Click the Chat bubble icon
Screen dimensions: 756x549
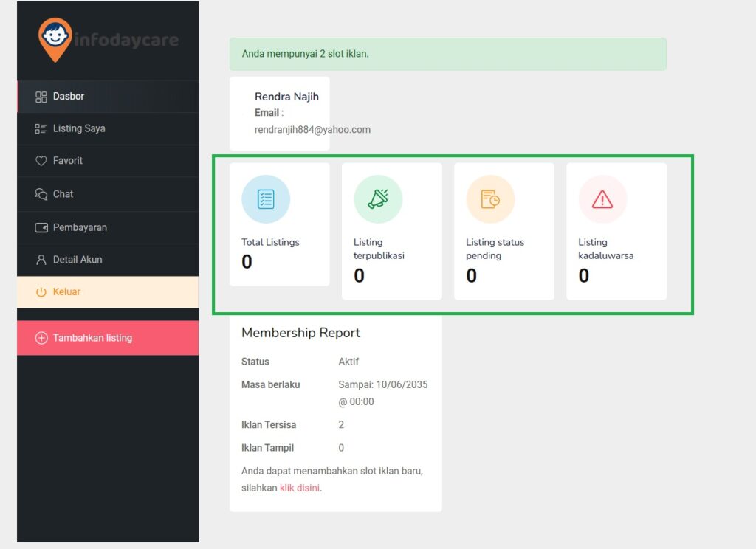point(41,194)
